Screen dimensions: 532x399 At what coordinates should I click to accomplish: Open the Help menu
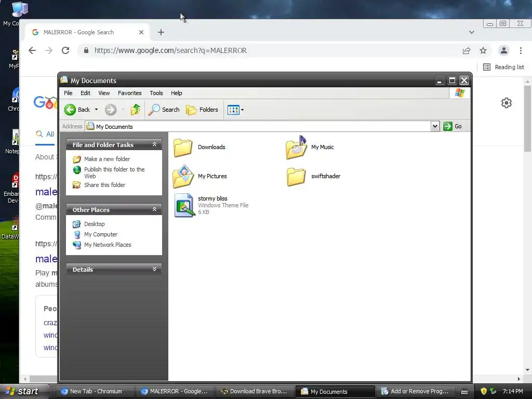[x=176, y=93]
